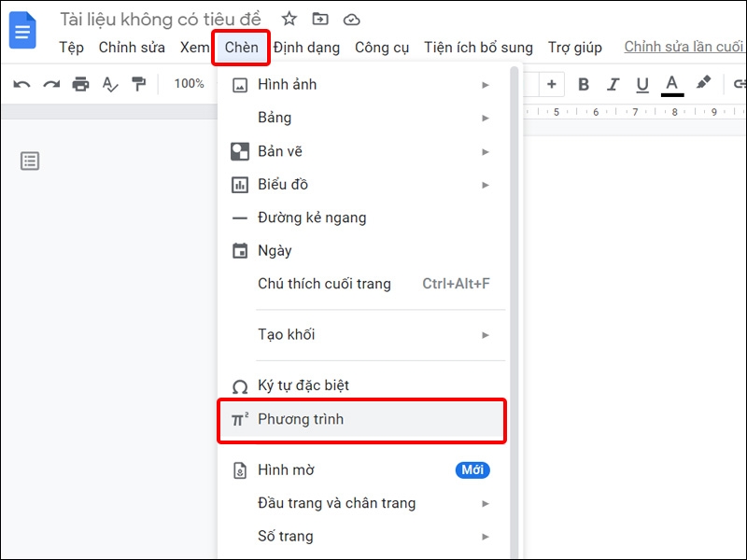Click the redo arrow icon
The height and width of the screenshot is (560, 747).
click(x=51, y=84)
